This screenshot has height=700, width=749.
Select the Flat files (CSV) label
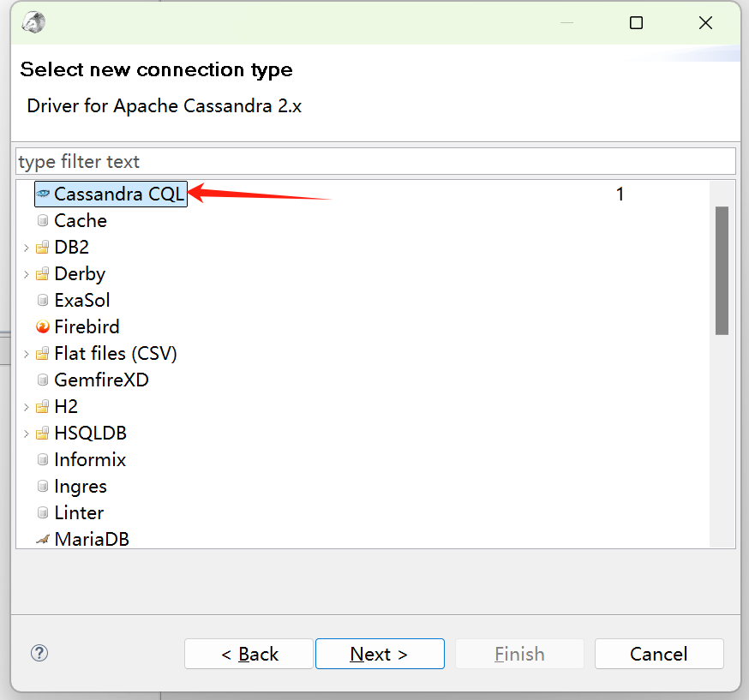point(116,354)
